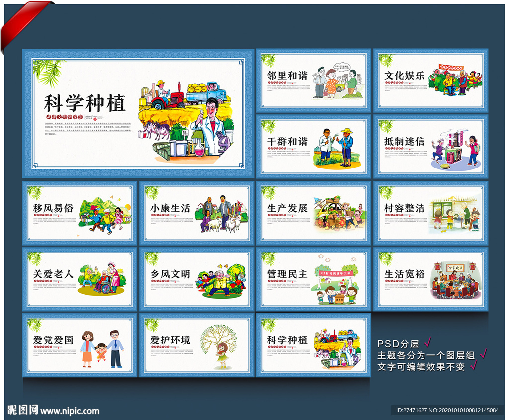Click the ID:27471627 number text
Screen dimensions: 509x420
(x=411, y=410)
